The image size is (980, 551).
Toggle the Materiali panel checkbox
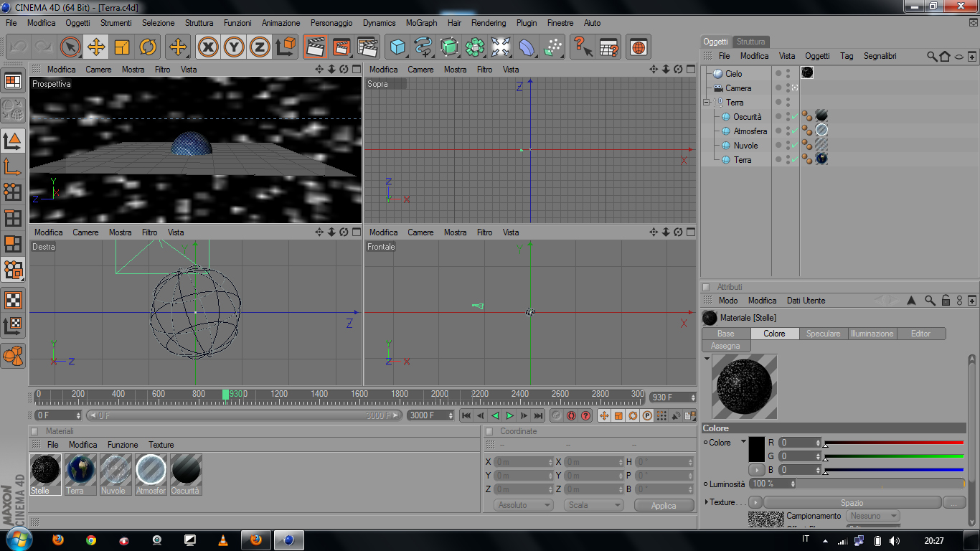pos(34,431)
